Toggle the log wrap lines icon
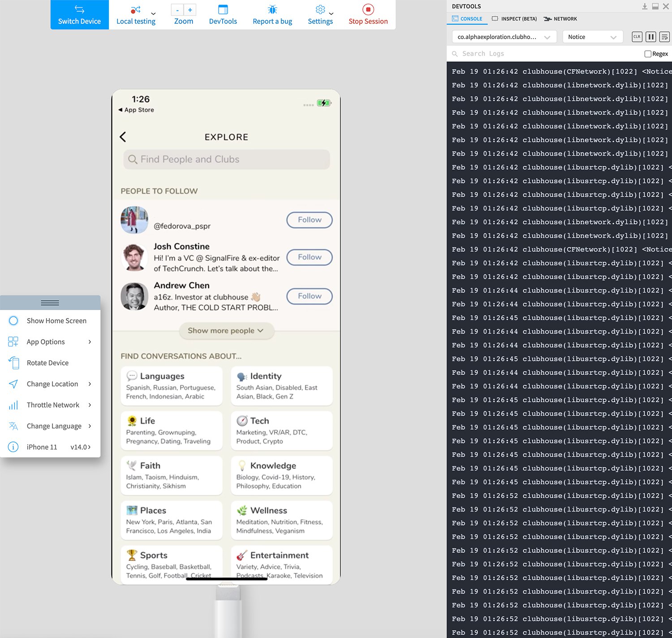Viewport: 672px width, 638px height. click(665, 37)
